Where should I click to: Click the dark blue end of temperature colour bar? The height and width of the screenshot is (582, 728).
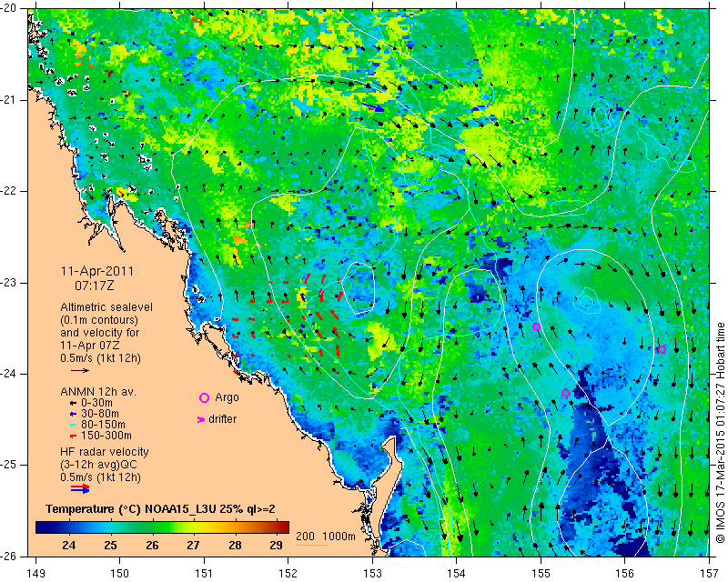tap(42, 527)
